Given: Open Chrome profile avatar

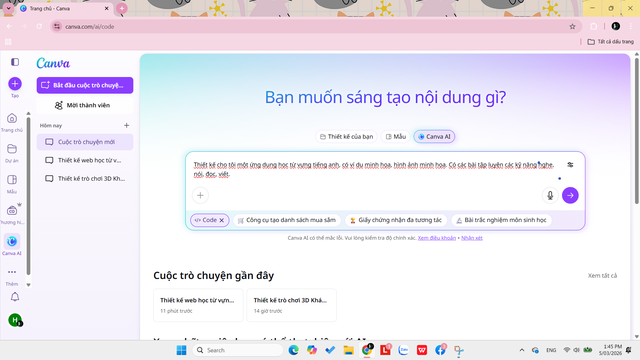Looking at the screenshot, I should pos(616,27).
